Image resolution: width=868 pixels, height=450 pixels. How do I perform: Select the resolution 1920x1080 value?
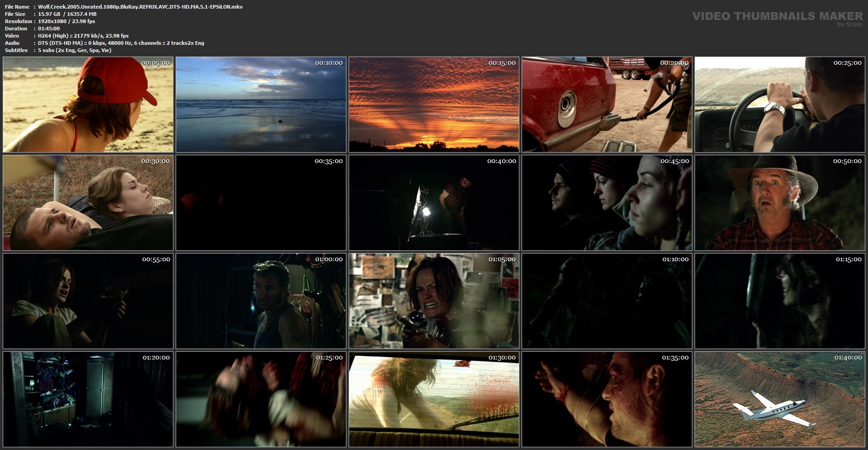[67, 21]
